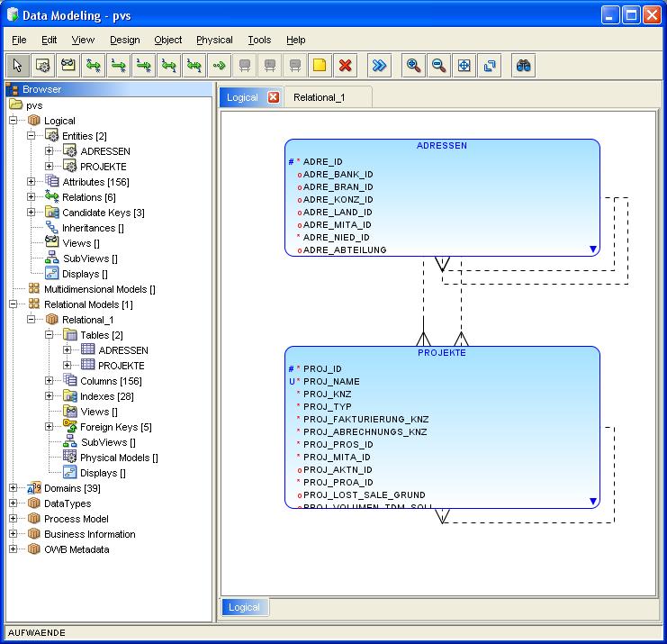
Task: Collapse the Relational Models [1] node
Action: tap(14, 304)
